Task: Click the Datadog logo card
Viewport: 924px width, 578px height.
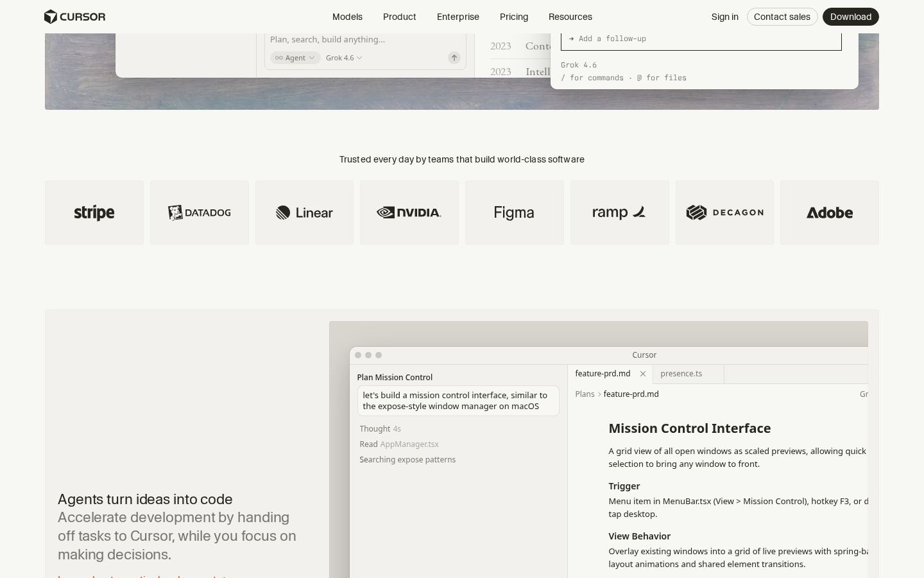Action: click(x=200, y=213)
